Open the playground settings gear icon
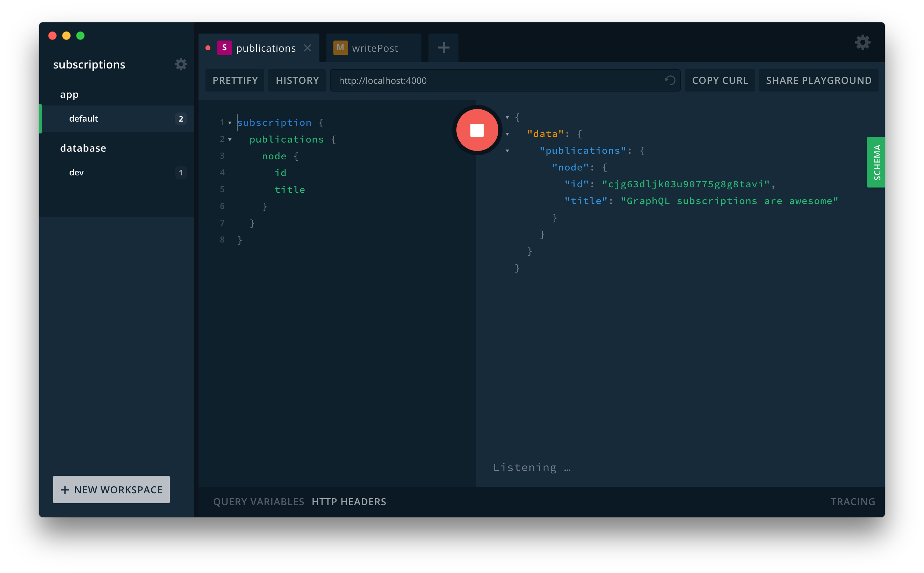This screenshot has height=573, width=924. coord(862,42)
